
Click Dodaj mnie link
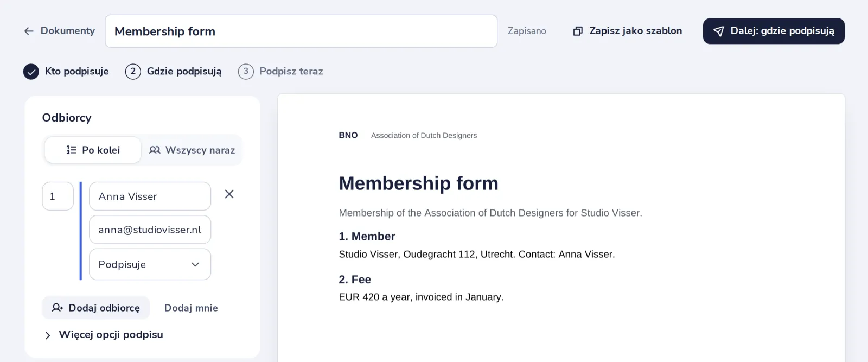pos(191,308)
